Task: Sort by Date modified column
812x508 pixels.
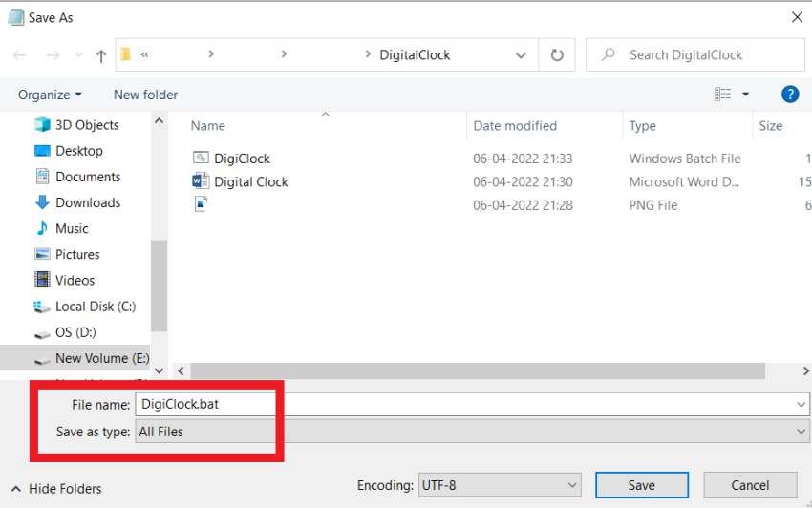Action: pyautogui.click(x=515, y=126)
